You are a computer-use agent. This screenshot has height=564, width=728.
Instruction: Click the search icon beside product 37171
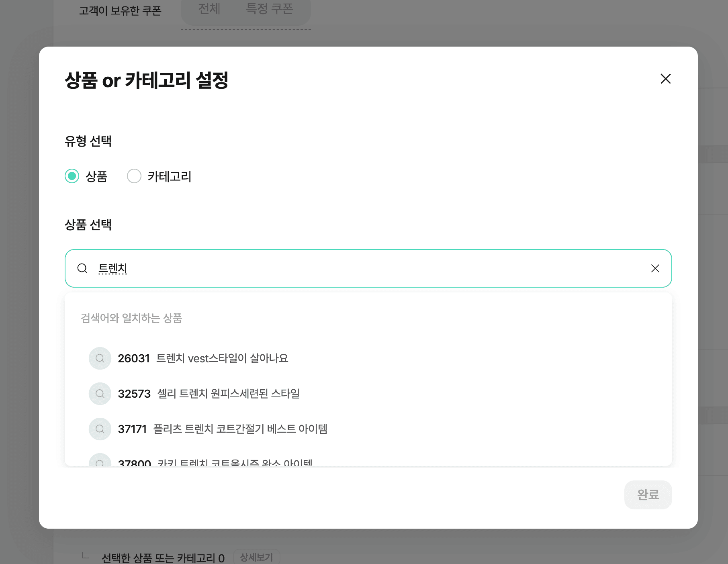click(100, 429)
